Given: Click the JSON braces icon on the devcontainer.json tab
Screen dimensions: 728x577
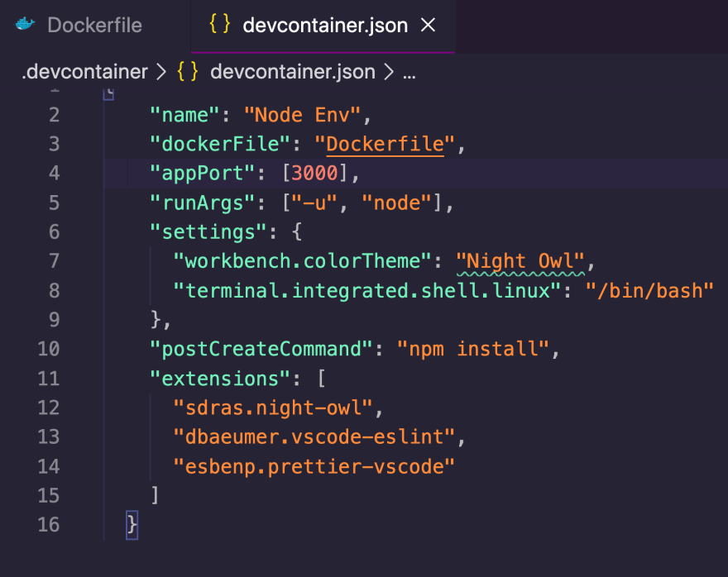Looking at the screenshot, I should coord(219,24).
